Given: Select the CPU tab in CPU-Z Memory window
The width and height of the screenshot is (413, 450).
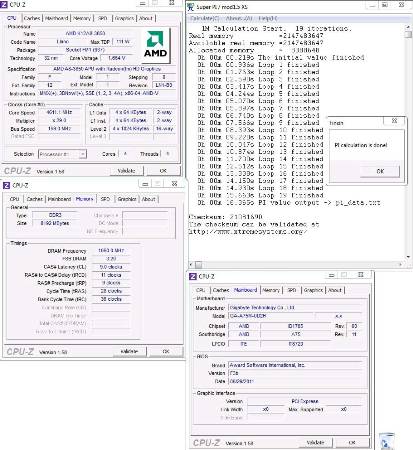Looking at the screenshot, I should (14, 199).
